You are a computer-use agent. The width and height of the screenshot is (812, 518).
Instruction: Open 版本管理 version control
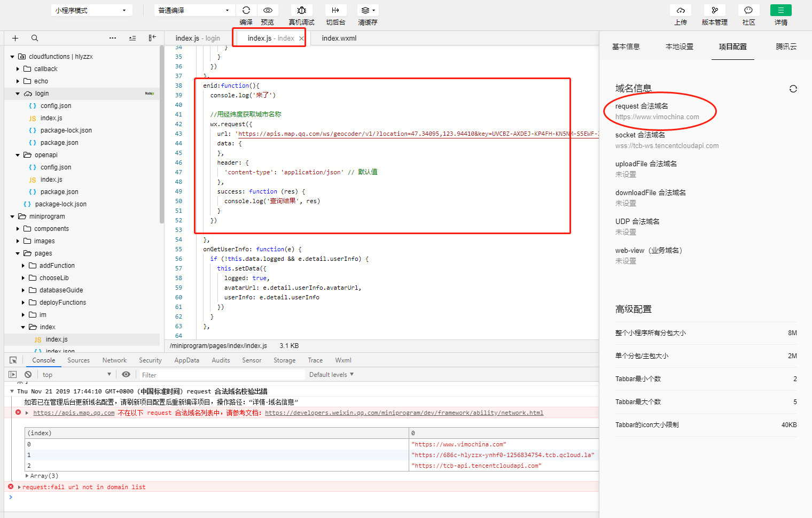(715, 10)
